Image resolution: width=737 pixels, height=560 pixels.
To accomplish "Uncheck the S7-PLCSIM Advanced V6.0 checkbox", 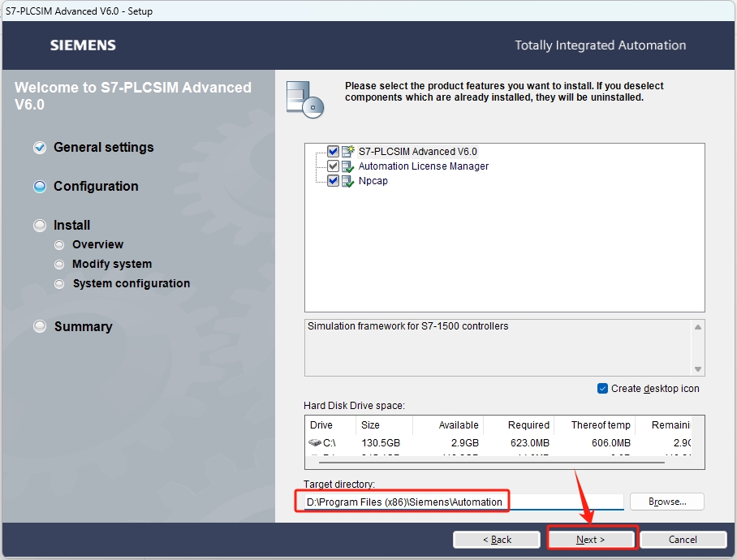I will 333,151.
